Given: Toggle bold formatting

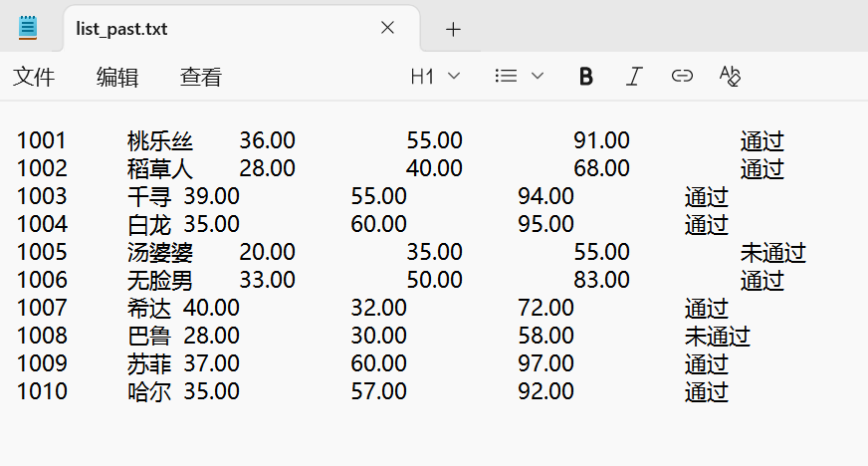Looking at the screenshot, I should pos(585,76).
